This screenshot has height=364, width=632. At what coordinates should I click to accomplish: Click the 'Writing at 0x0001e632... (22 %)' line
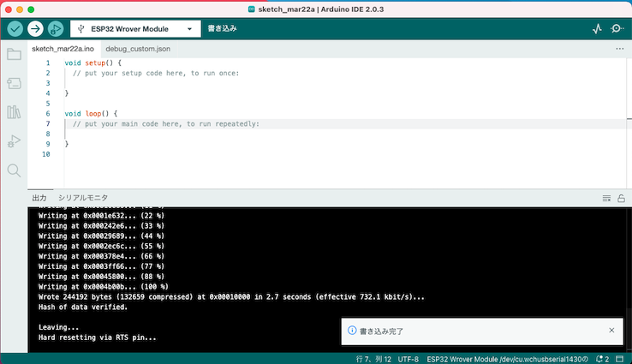click(x=101, y=216)
